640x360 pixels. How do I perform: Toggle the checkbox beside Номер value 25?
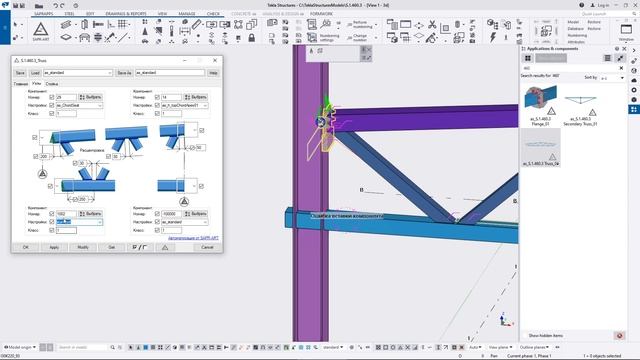pos(51,97)
